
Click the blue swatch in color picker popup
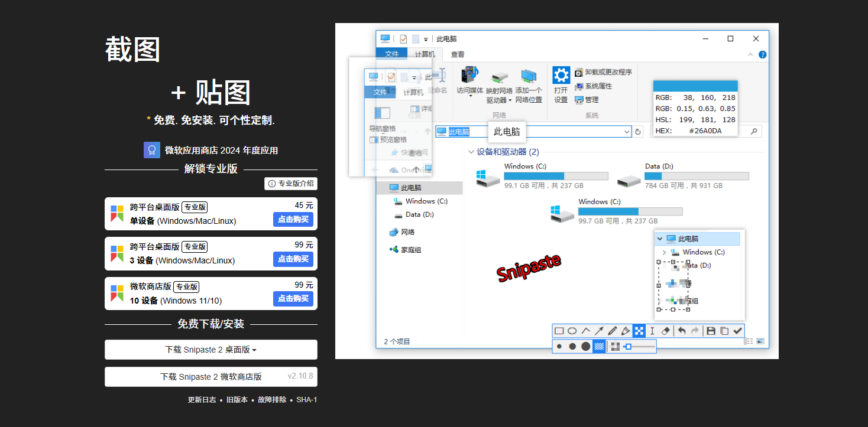tap(695, 86)
